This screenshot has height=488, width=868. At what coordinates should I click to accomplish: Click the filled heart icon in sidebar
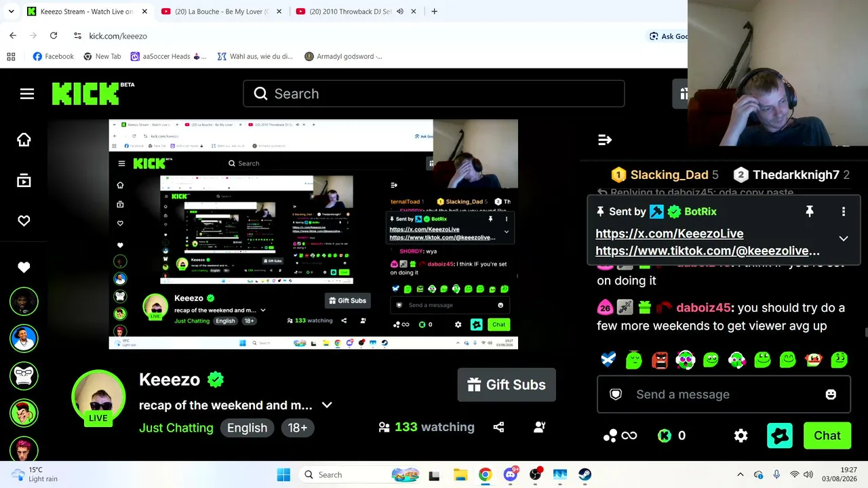coord(24,267)
